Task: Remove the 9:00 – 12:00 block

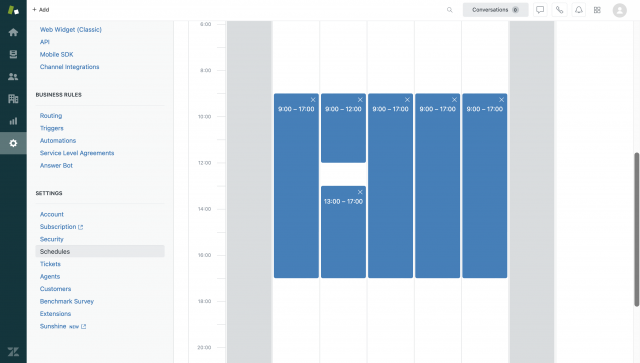Action: point(360,100)
